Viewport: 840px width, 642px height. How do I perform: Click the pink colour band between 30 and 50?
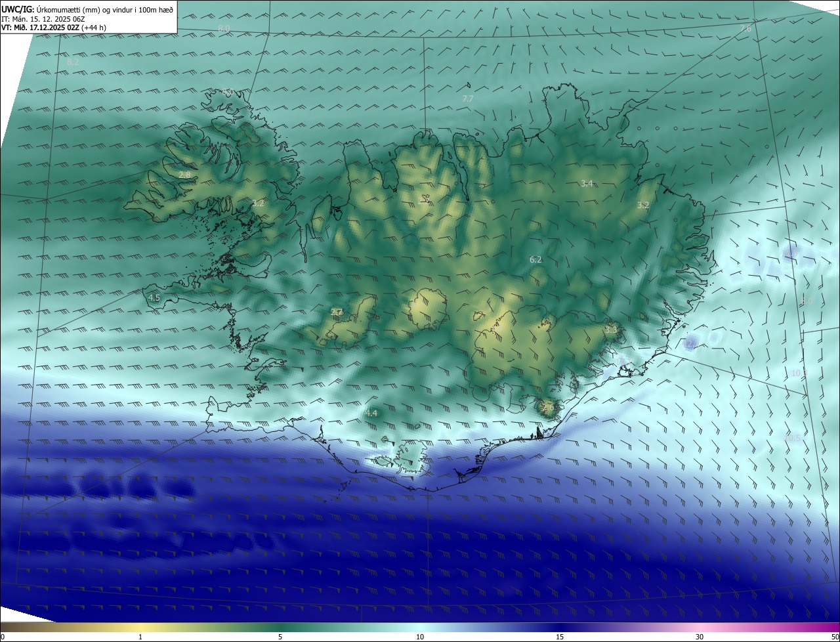[769, 627]
